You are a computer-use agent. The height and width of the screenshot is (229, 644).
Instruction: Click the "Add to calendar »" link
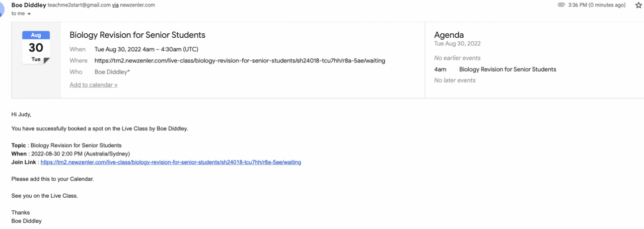pyautogui.click(x=93, y=85)
